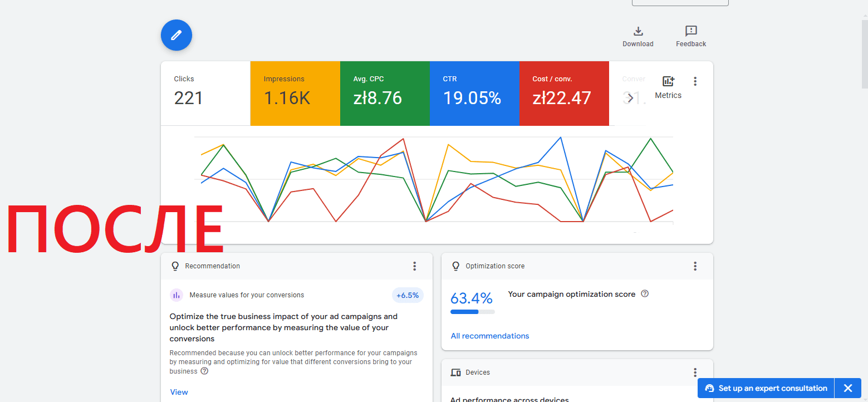Open the View recommendation link
Screen dimensions: 868x402
coord(179,392)
